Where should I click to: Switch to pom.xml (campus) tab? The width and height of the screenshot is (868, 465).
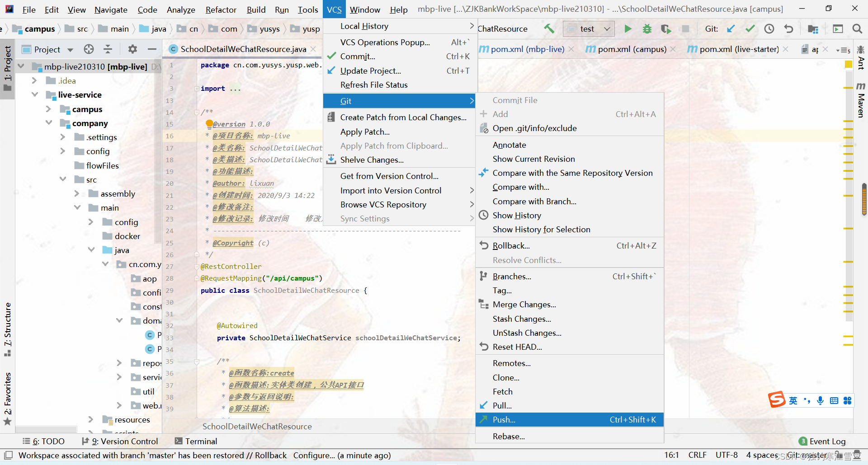pyautogui.click(x=632, y=49)
